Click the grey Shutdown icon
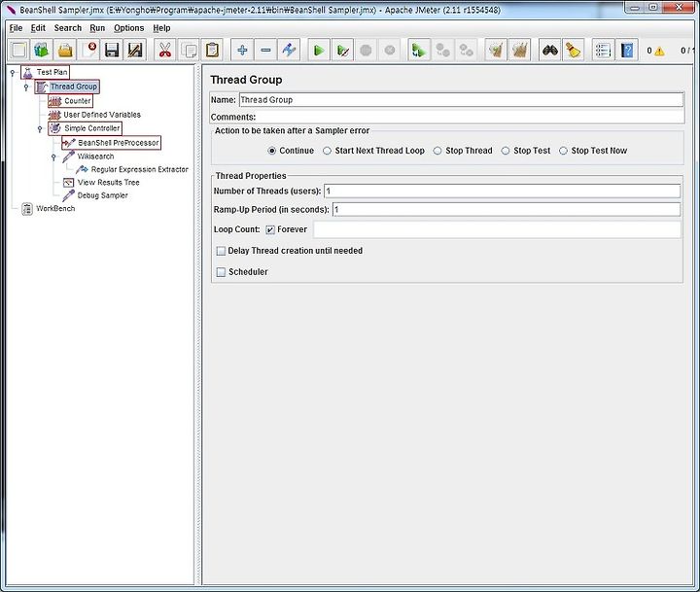The height and width of the screenshot is (592, 700). click(x=389, y=50)
